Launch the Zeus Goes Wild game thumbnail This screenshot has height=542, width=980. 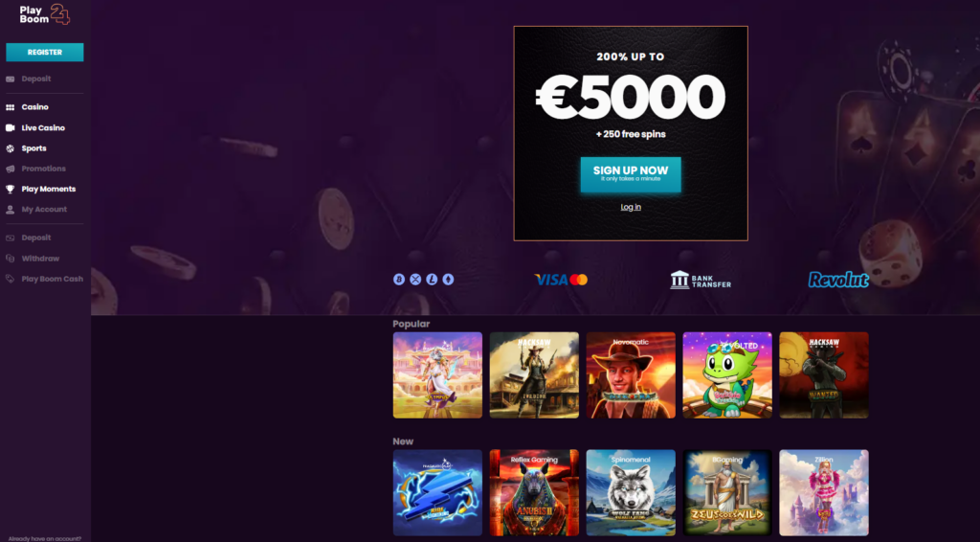[x=727, y=492]
